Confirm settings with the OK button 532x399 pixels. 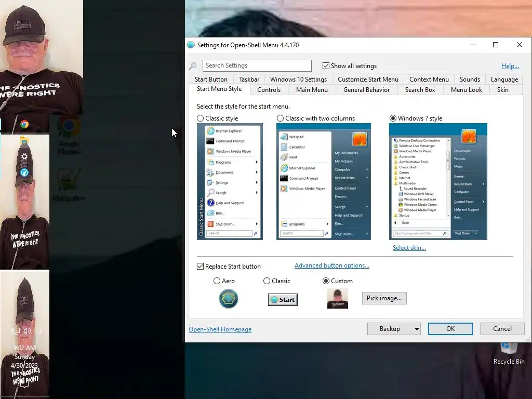coord(450,329)
